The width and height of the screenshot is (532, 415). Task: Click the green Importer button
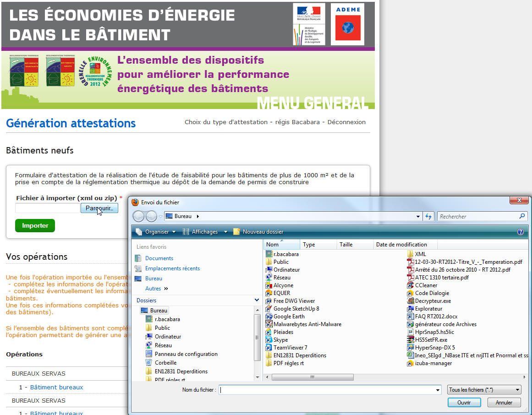click(x=35, y=225)
